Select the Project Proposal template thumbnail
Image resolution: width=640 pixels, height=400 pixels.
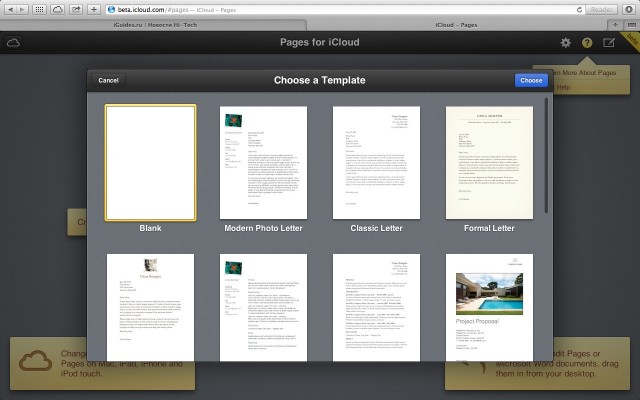pos(489,307)
